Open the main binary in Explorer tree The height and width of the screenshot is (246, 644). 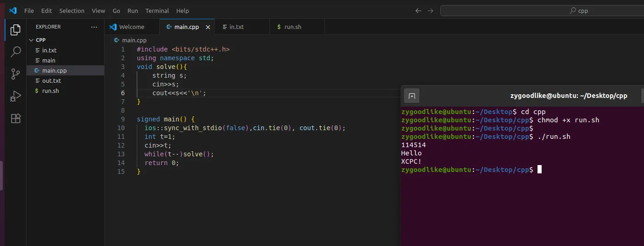65,60
